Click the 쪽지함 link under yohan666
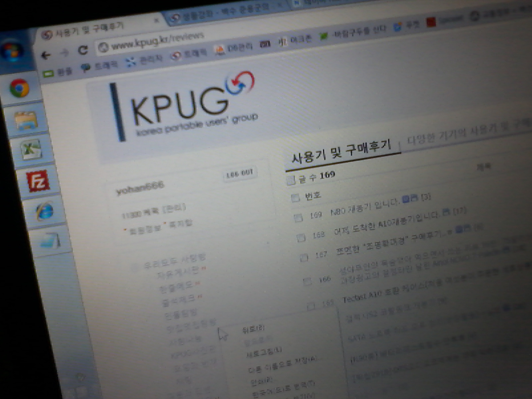The width and height of the screenshot is (532, 399). [181, 224]
